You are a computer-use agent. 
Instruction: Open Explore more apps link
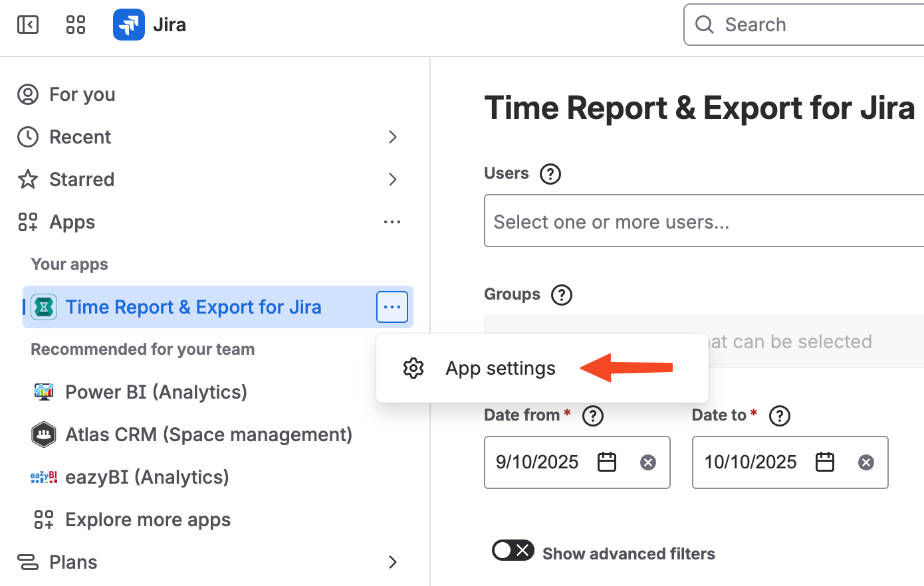point(148,520)
